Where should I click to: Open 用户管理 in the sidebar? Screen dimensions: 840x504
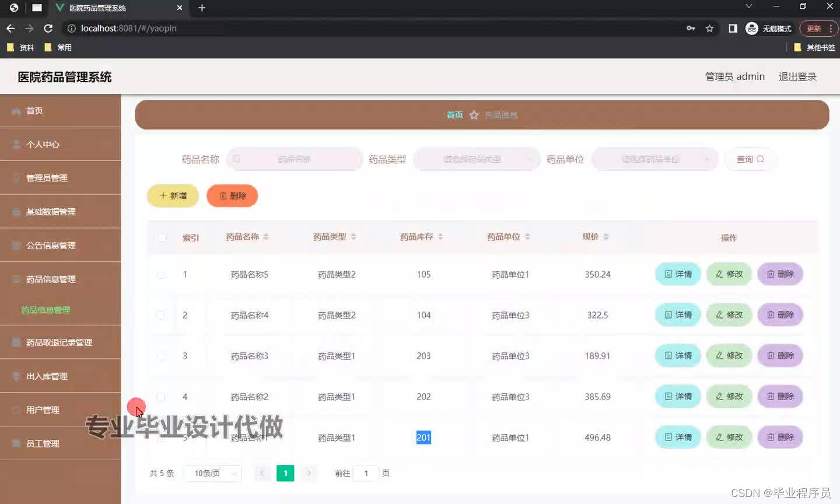[x=61, y=410]
